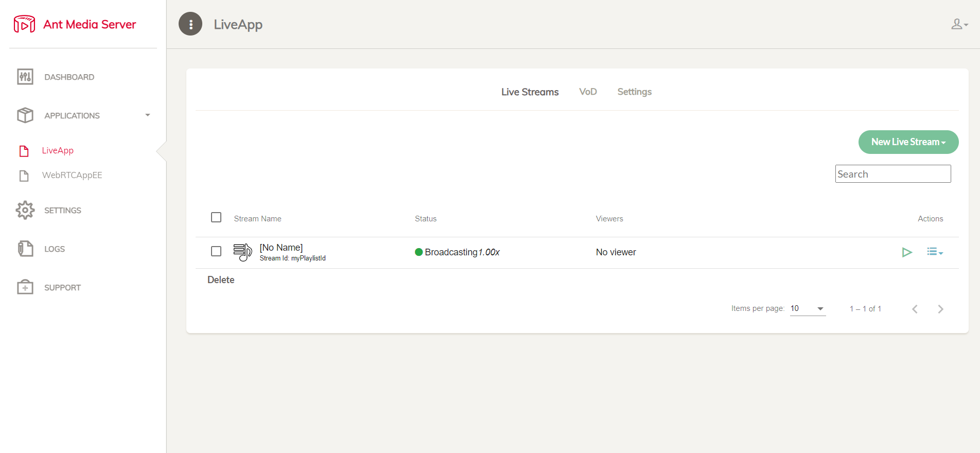Go to previous page of streams

(915, 309)
